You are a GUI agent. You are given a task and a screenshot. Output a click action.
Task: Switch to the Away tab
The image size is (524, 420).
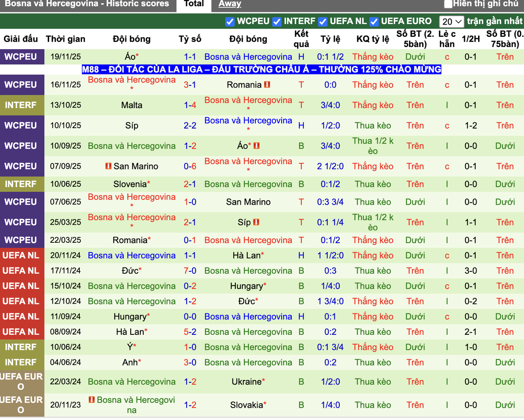(x=230, y=4)
